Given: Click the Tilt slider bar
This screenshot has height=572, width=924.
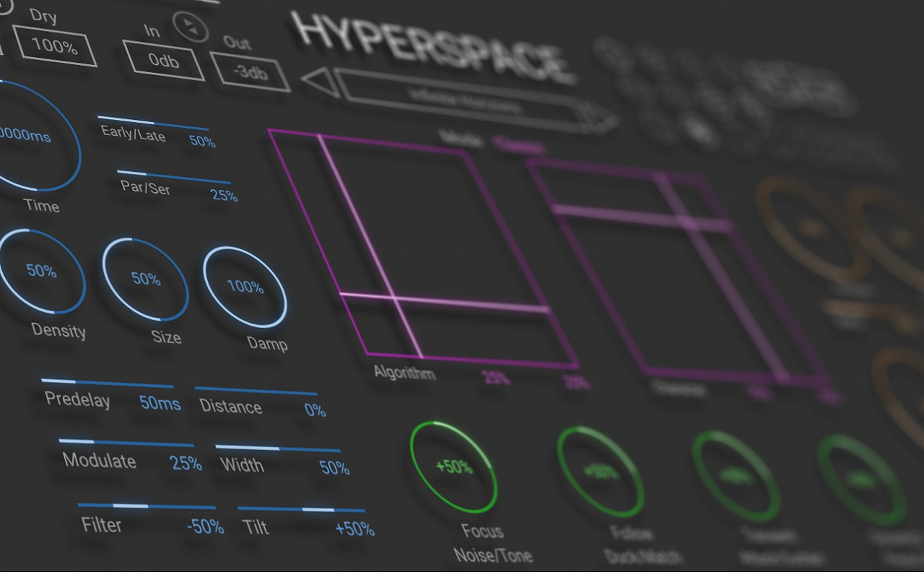Looking at the screenshot, I should click(x=300, y=509).
